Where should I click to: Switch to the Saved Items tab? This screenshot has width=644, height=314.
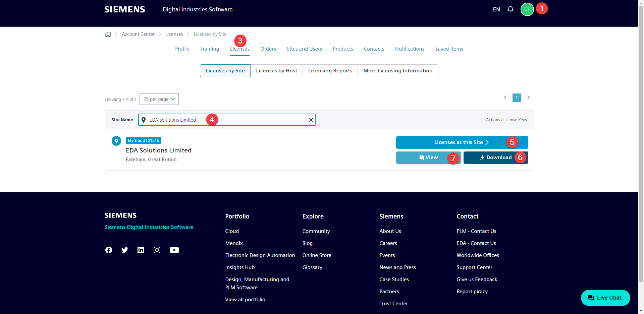tap(449, 49)
